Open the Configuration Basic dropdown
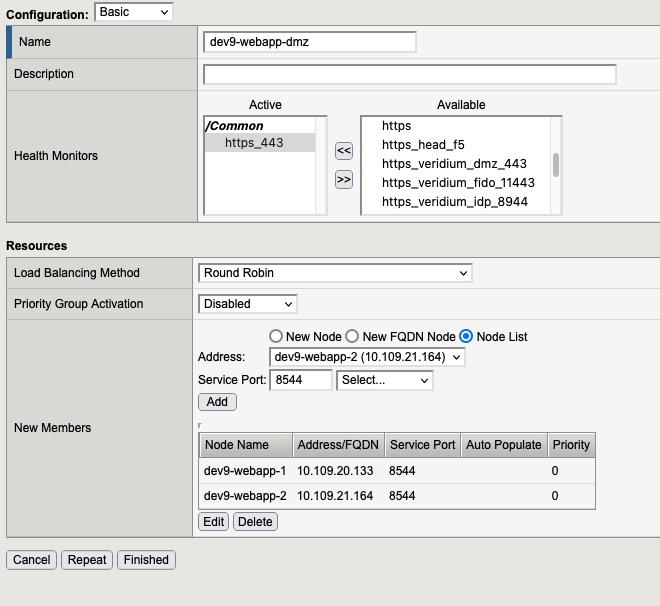Viewport: 660px width, 606px height. (133, 11)
